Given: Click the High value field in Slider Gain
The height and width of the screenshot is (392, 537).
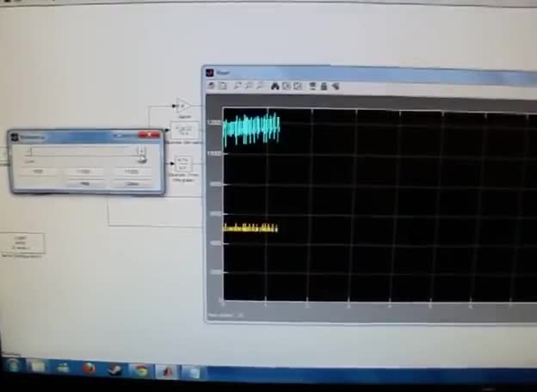Looking at the screenshot, I should point(132,172).
